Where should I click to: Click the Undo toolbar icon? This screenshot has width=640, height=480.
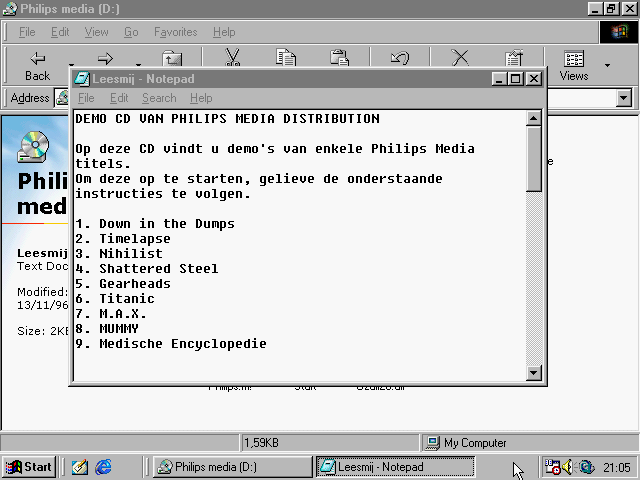pyautogui.click(x=400, y=59)
